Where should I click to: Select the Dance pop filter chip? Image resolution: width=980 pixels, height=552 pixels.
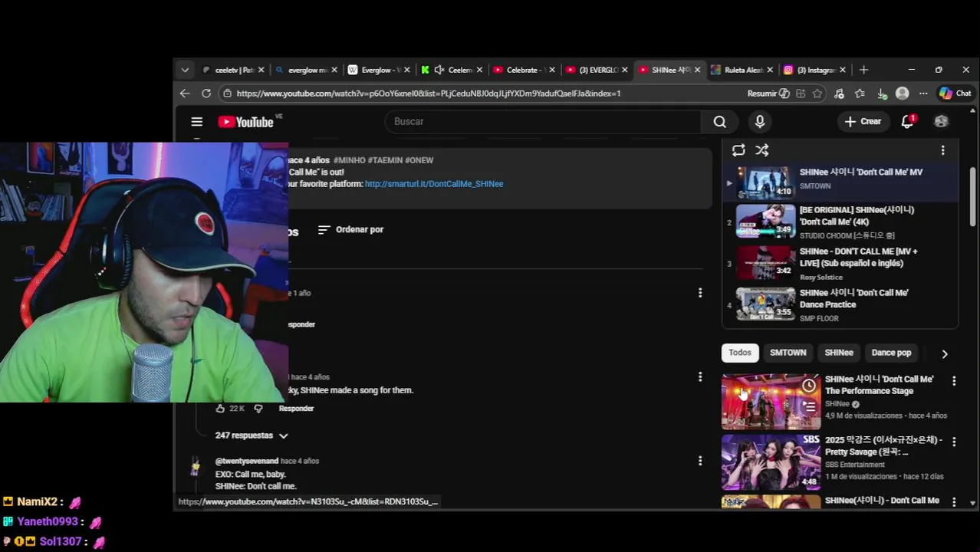click(x=891, y=353)
